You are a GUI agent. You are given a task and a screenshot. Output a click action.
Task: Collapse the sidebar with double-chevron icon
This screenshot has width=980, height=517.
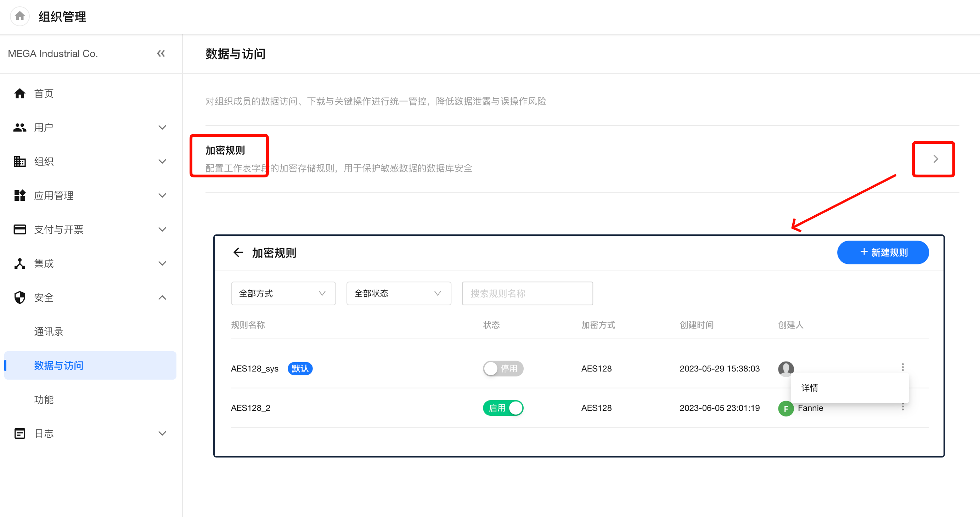point(161,53)
